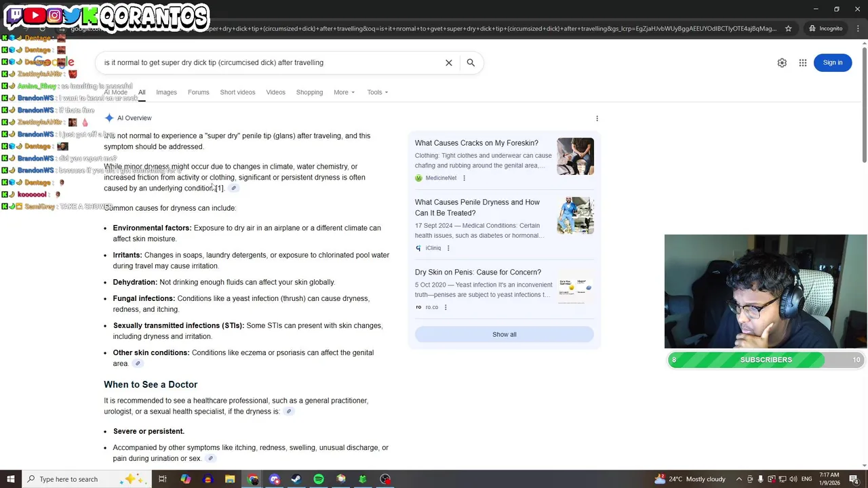This screenshot has height=488, width=868.
Task: Open 'What Causes Penile Dryness' link
Action: [x=477, y=207]
